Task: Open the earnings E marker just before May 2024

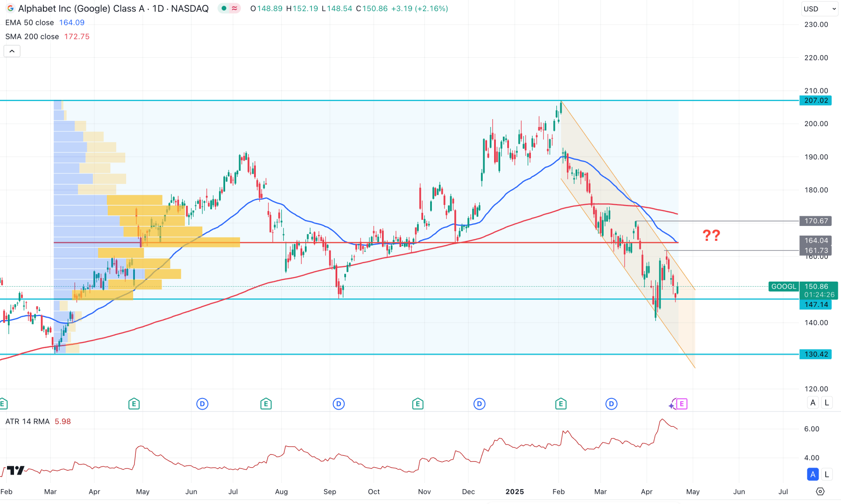Action: click(x=134, y=404)
